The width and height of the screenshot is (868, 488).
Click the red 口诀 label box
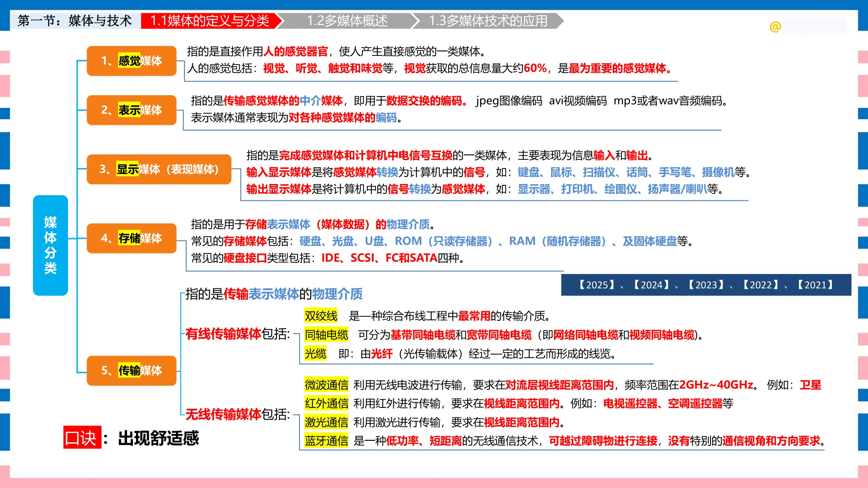82,437
